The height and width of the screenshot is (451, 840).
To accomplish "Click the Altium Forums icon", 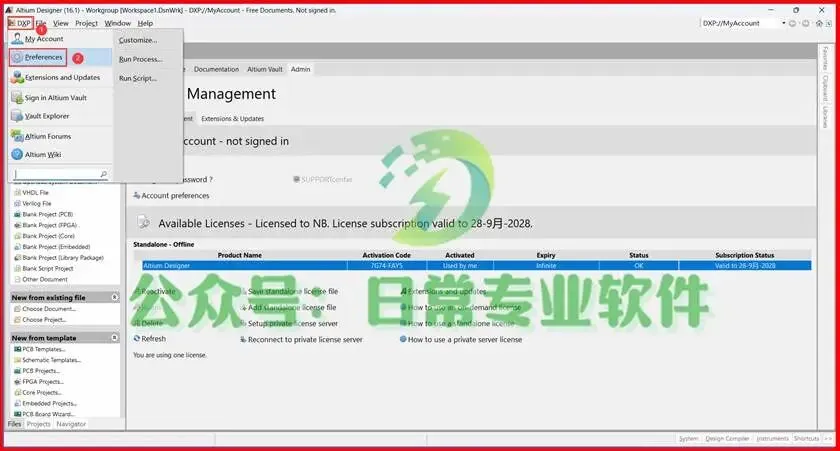I will (x=17, y=137).
